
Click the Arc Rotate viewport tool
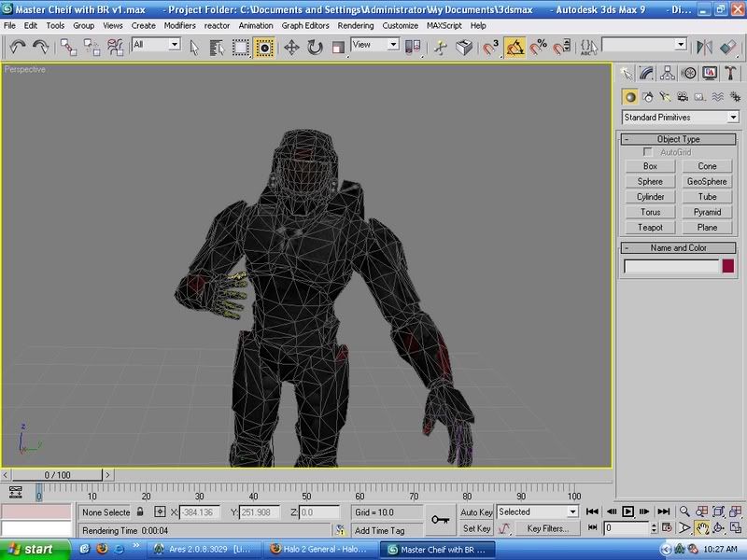click(x=718, y=527)
